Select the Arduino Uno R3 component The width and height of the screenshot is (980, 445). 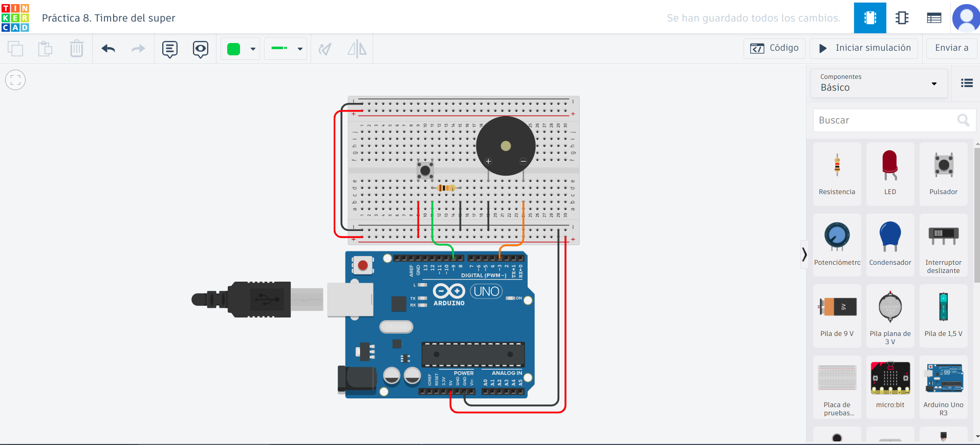(x=943, y=387)
